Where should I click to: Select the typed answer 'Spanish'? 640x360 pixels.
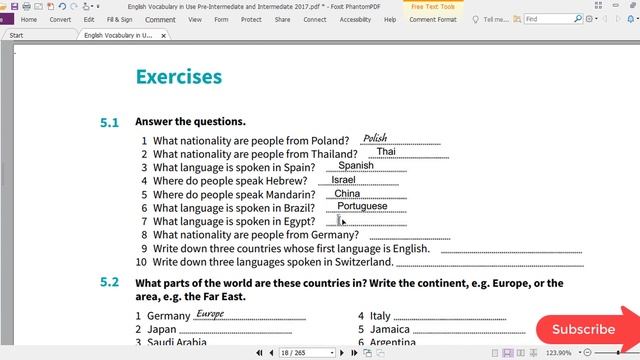pyautogui.click(x=356, y=165)
